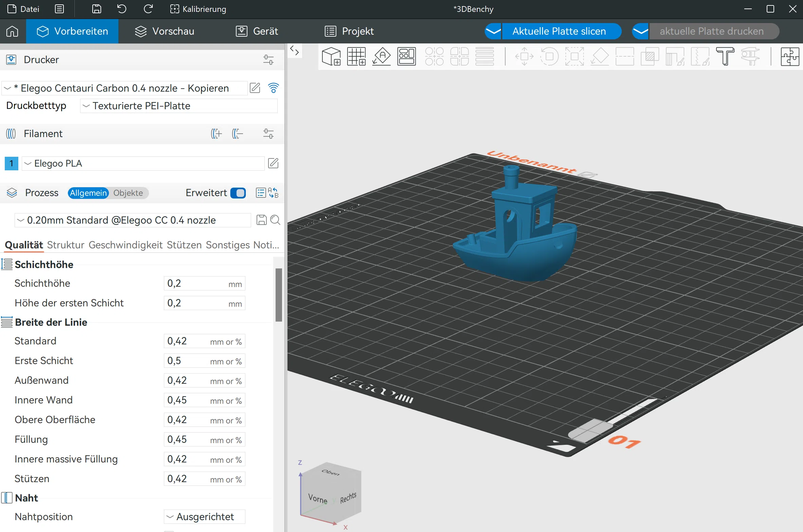Image resolution: width=803 pixels, height=532 pixels.
Task: Click the Redo icon
Action: point(148,9)
